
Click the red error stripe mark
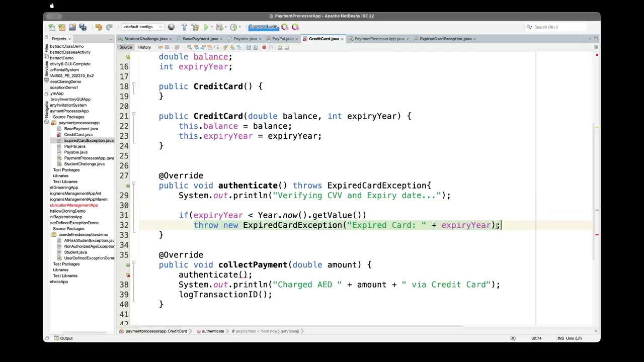click(x=597, y=235)
